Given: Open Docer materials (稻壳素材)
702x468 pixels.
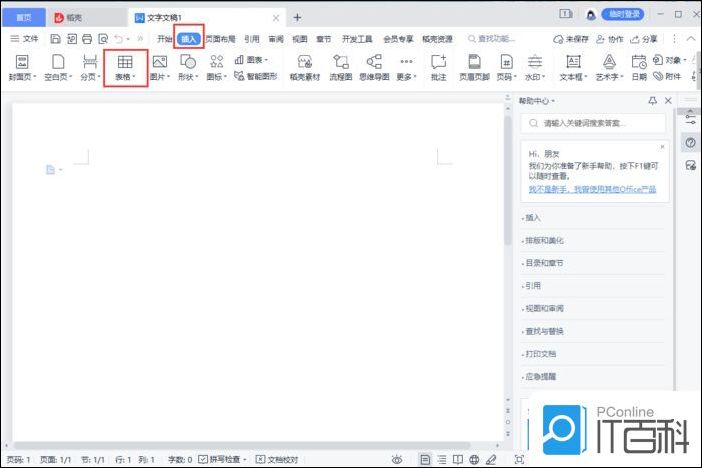Looking at the screenshot, I should [305, 68].
